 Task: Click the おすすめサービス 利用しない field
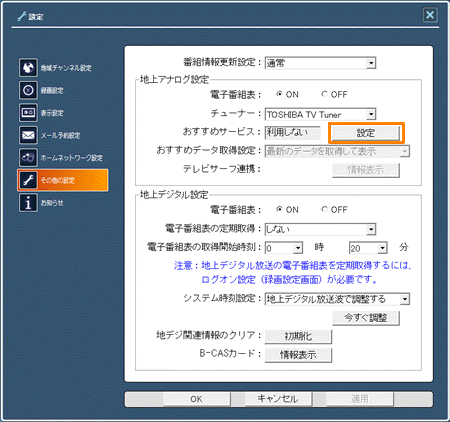coord(293,133)
